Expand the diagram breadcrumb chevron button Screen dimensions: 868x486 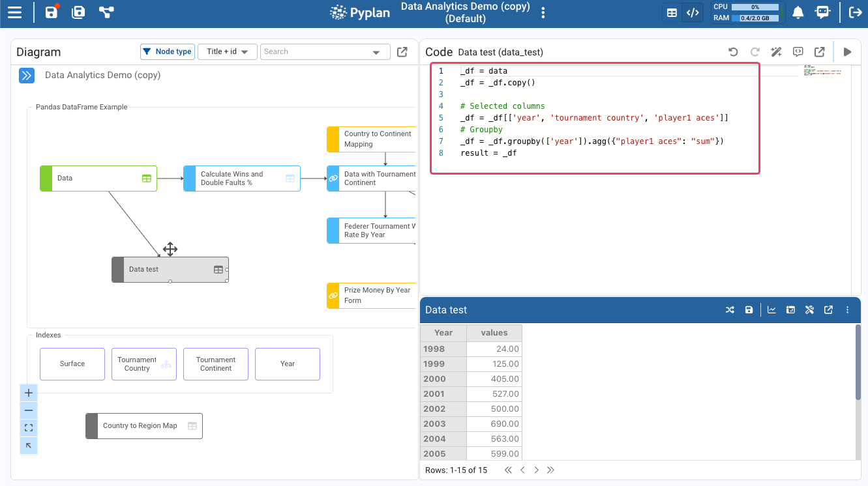[26, 76]
